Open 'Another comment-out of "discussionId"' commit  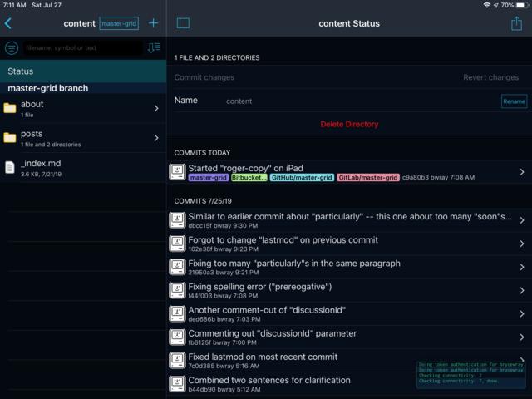[349, 314]
